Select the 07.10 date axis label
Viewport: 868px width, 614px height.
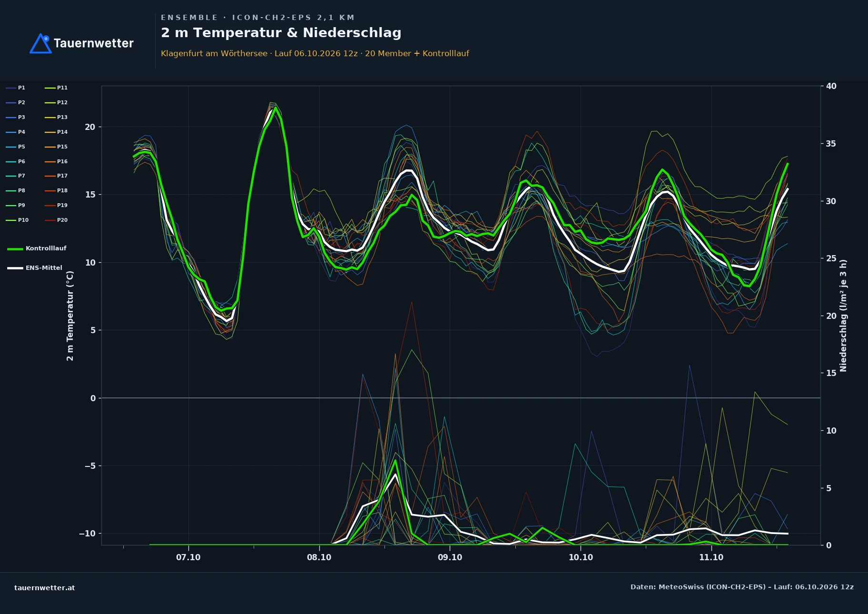pyautogui.click(x=188, y=557)
